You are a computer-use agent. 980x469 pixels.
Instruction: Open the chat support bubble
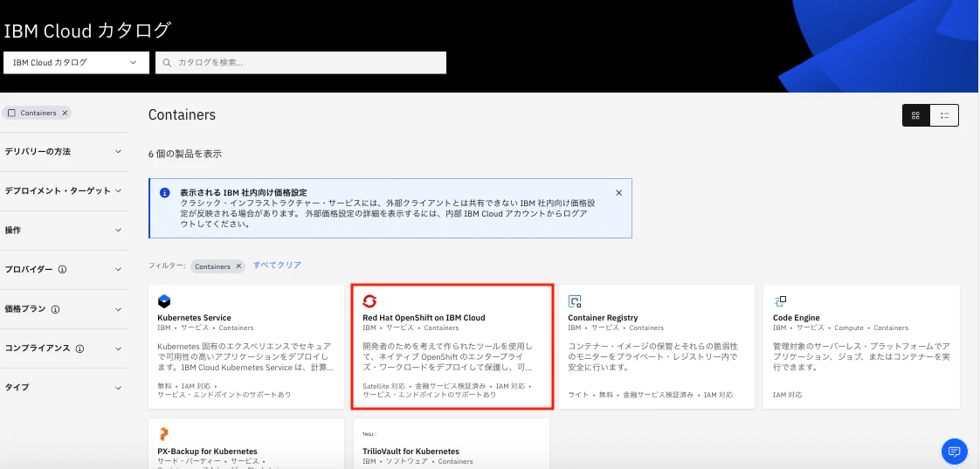[954, 451]
